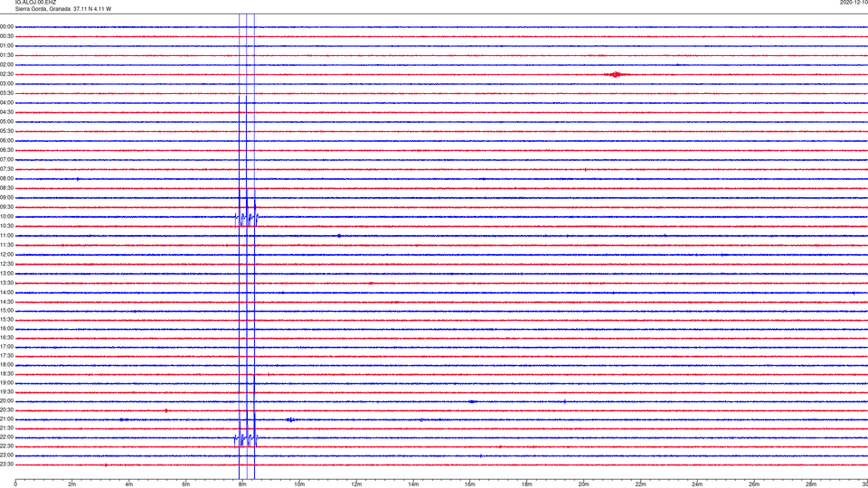Click the 24m tick label on time axis

tap(697, 484)
